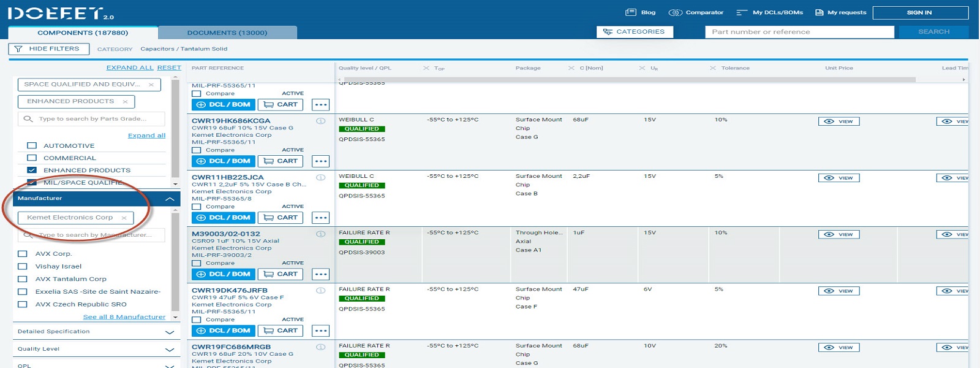Open part CWR19FC686MRGB
This screenshot has width=980, height=368.
231,347
